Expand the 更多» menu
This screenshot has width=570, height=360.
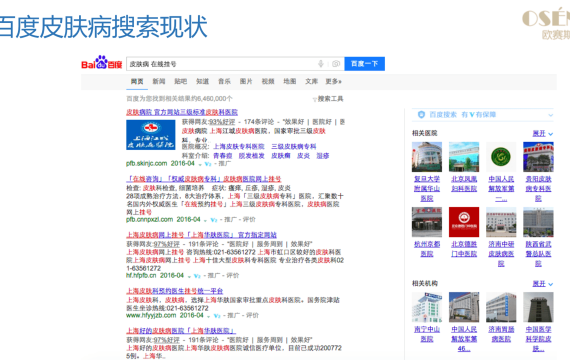point(333,81)
